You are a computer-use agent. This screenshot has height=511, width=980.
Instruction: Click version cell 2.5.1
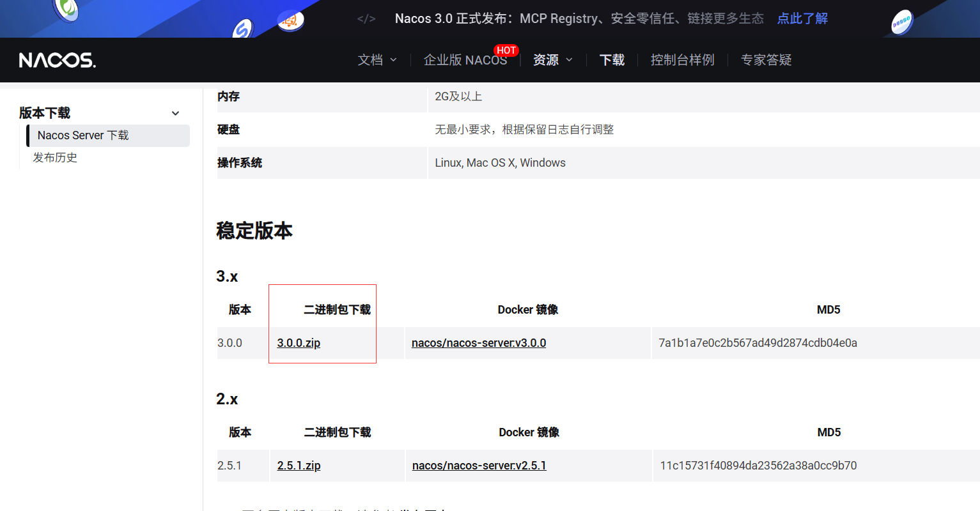click(229, 466)
